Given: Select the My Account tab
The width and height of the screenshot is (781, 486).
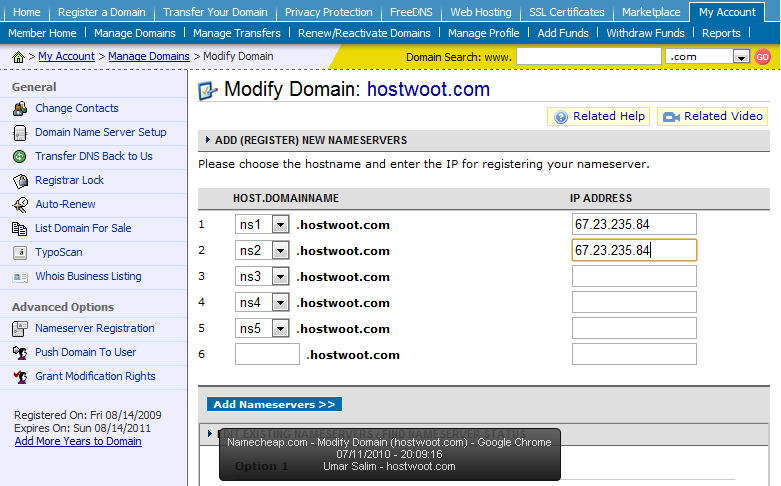Looking at the screenshot, I should pyautogui.click(x=727, y=12).
